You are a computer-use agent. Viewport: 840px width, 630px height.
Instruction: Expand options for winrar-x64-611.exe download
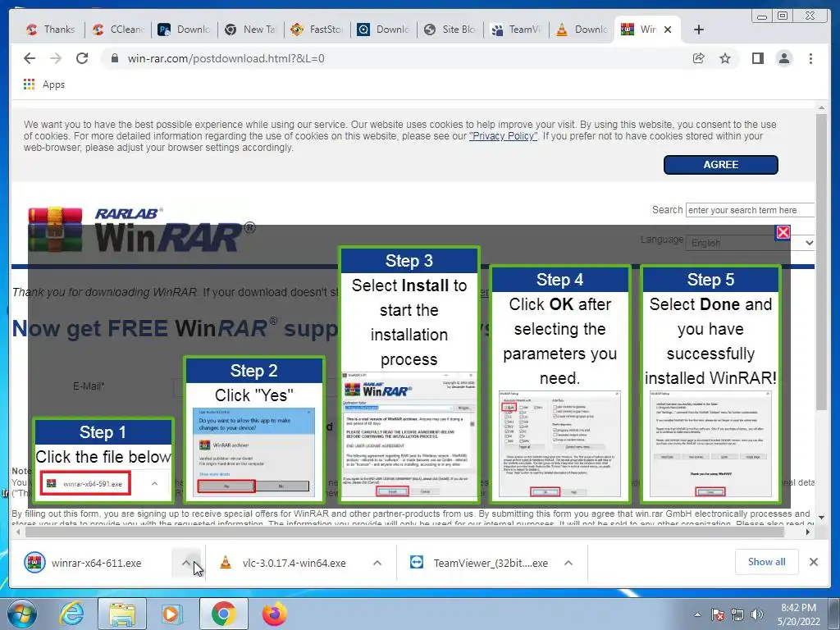click(x=186, y=563)
